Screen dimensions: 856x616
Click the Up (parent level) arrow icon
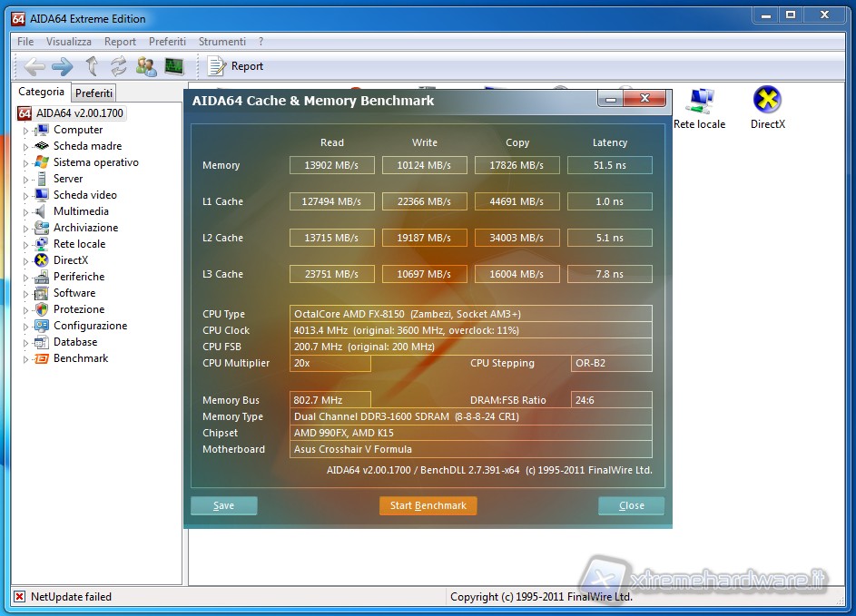click(91, 66)
